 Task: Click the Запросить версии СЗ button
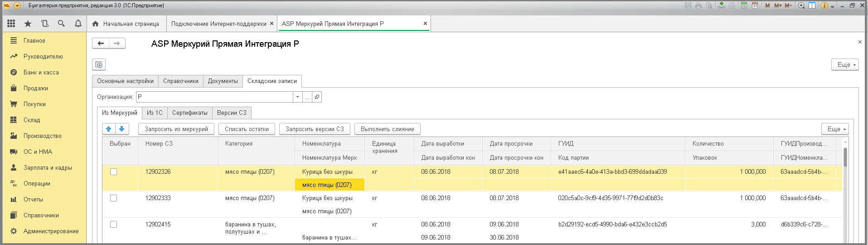tap(315, 129)
